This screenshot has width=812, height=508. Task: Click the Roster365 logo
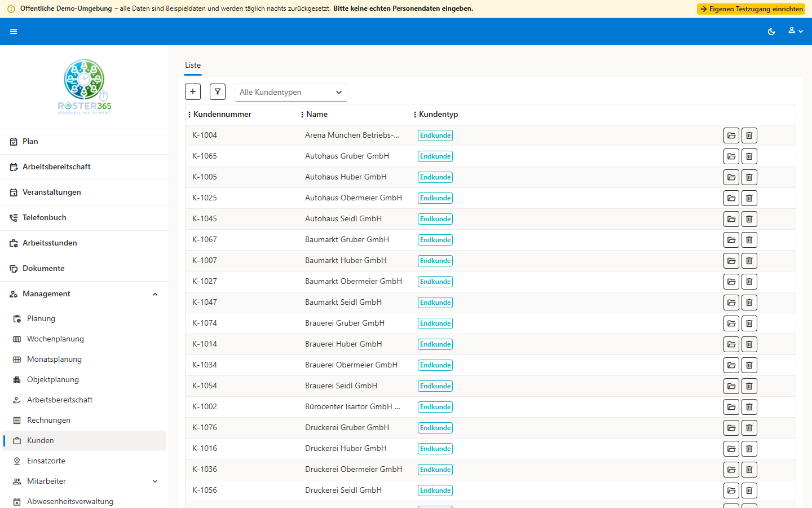click(85, 87)
